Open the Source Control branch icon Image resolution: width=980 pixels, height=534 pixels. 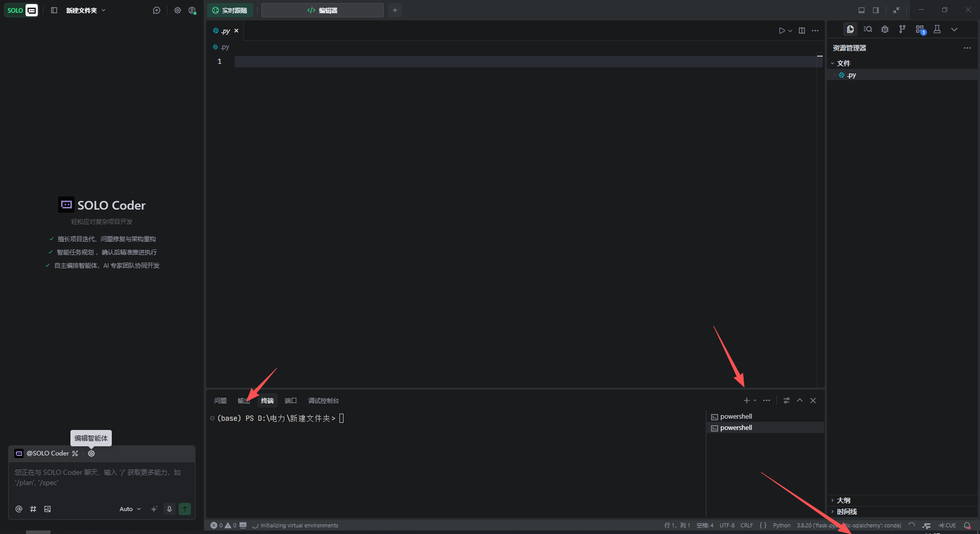[x=902, y=30]
